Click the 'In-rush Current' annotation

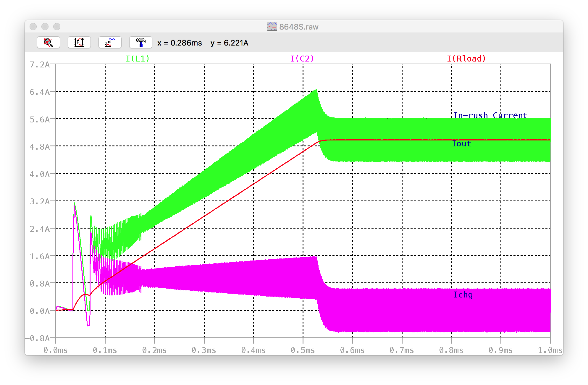pyautogui.click(x=490, y=115)
